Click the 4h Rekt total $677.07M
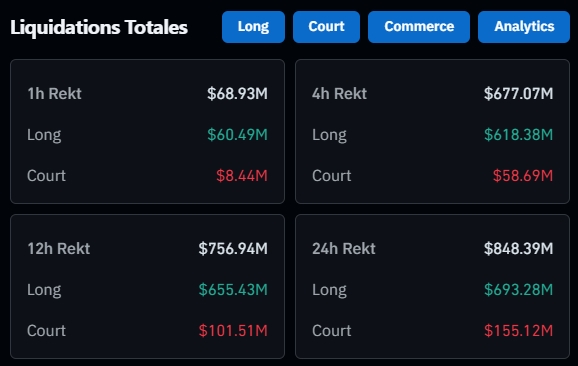Screen dimensions: 578x366 [518, 94]
